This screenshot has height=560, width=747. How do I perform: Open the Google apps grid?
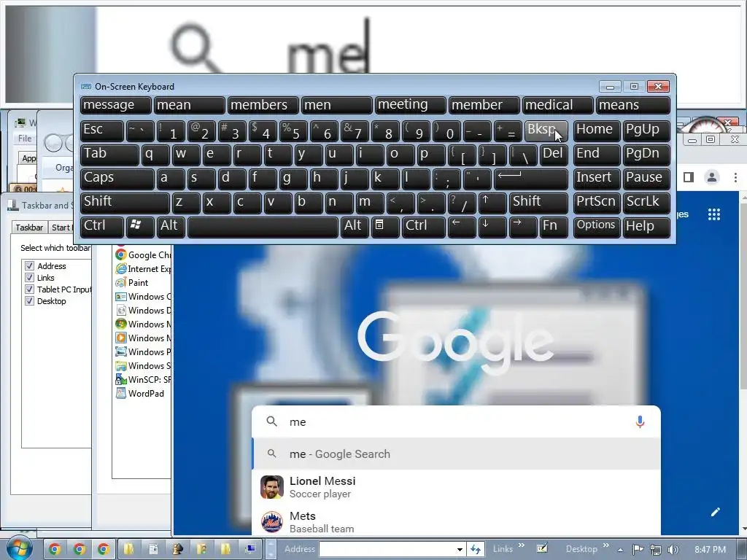point(713,214)
